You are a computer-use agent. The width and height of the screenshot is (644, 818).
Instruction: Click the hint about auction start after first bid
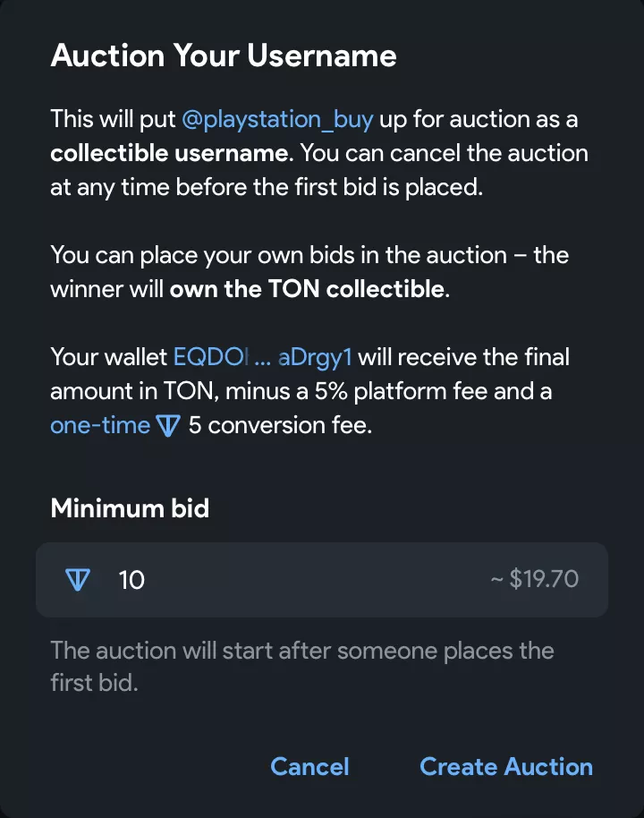tap(301, 650)
